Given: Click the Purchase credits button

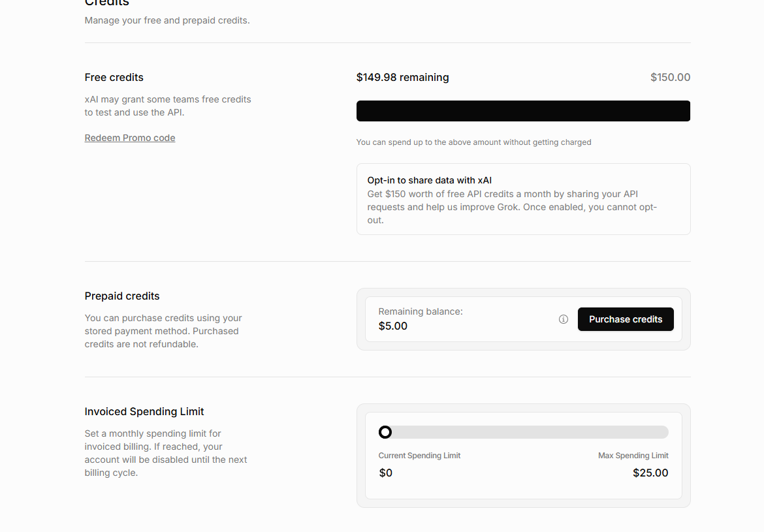Looking at the screenshot, I should (x=626, y=319).
